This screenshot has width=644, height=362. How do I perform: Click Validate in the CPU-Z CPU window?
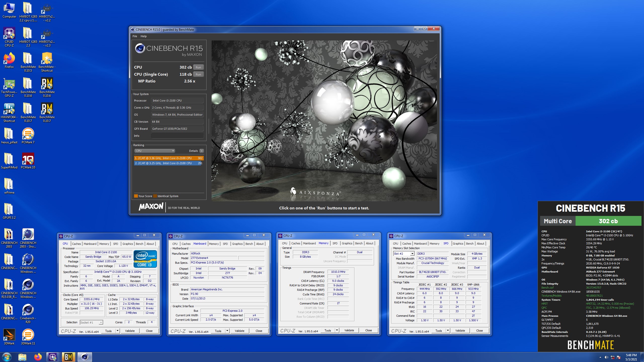point(130,331)
